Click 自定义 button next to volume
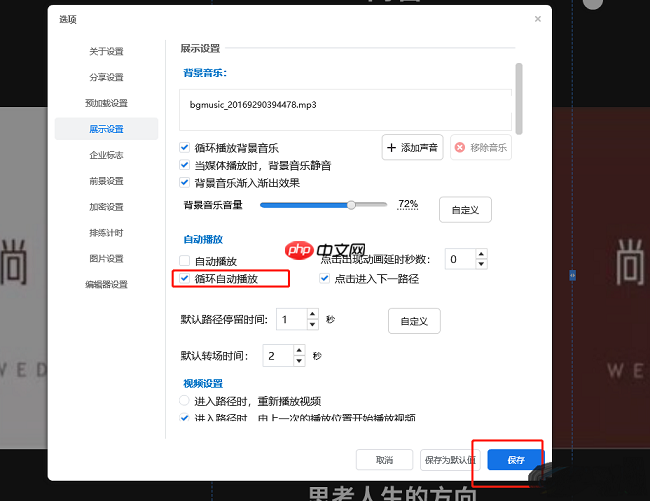The image size is (650, 501). pyautogui.click(x=465, y=210)
